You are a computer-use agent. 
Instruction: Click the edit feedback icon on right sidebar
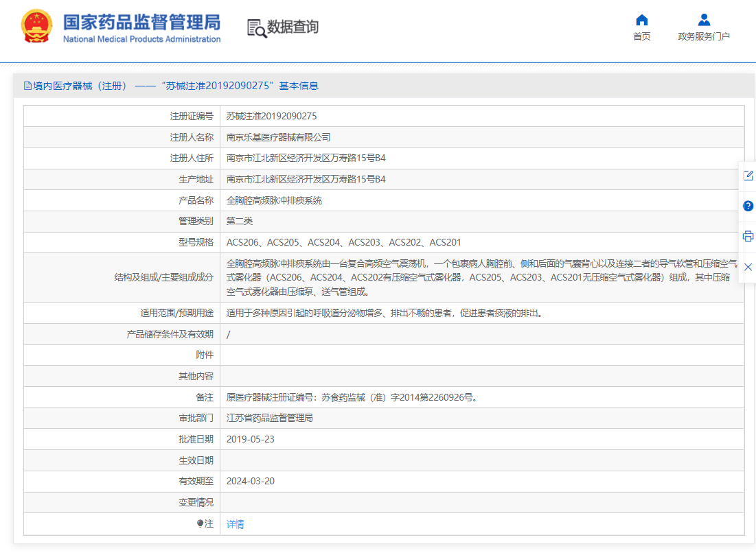(x=748, y=176)
